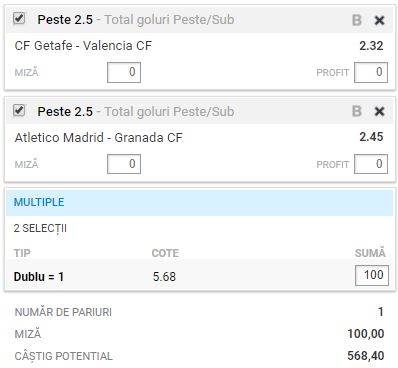Viewport: 398px width, 368px height.
Task: Click the MIZĂ field for Atletico Madrid match
Action: point(124,164)
